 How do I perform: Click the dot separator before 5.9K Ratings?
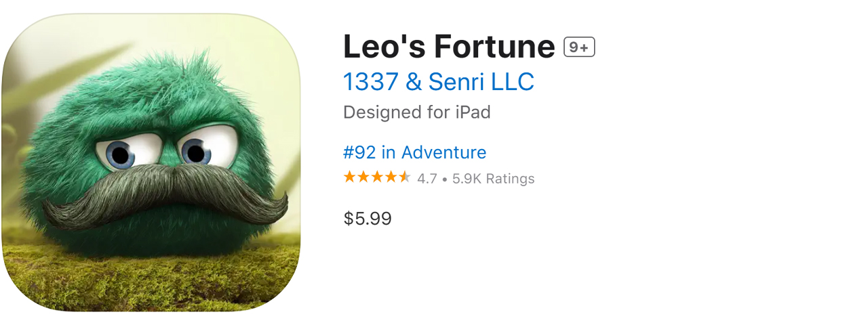click(x=444, y=179)
